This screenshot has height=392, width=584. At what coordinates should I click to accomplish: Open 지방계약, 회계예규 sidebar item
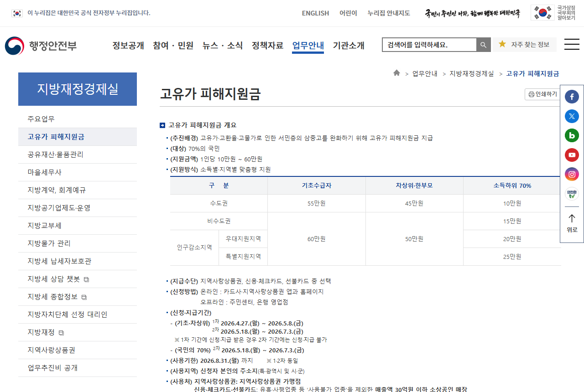78,190
